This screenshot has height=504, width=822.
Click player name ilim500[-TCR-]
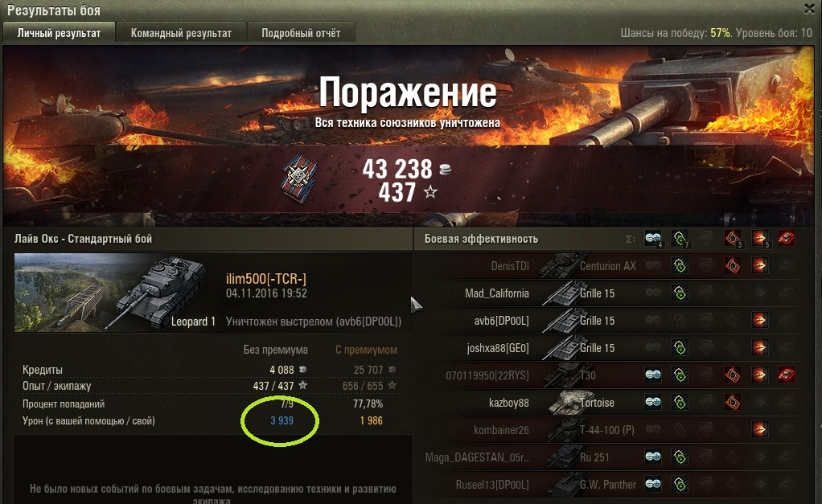[x=265, y=279]
